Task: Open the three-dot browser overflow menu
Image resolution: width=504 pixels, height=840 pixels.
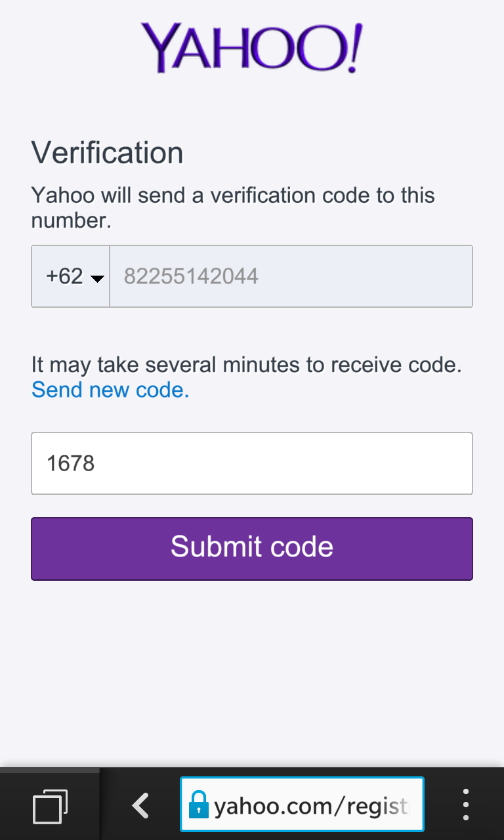Action: [465, 805]
